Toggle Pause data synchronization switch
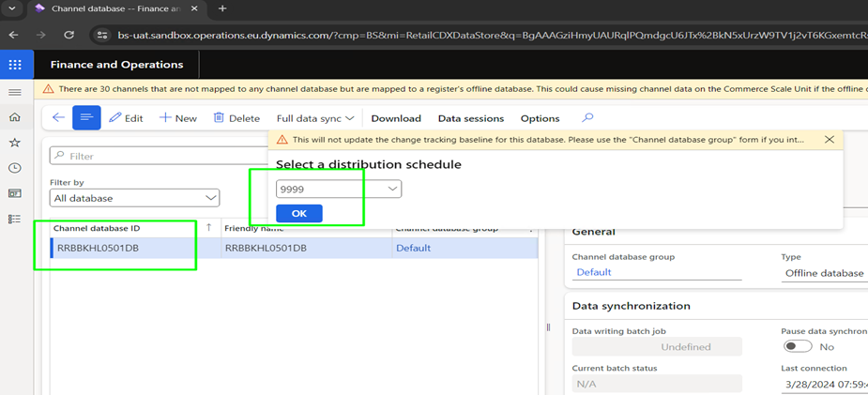This screenshot has width=868, height=395. coord(798,347)
